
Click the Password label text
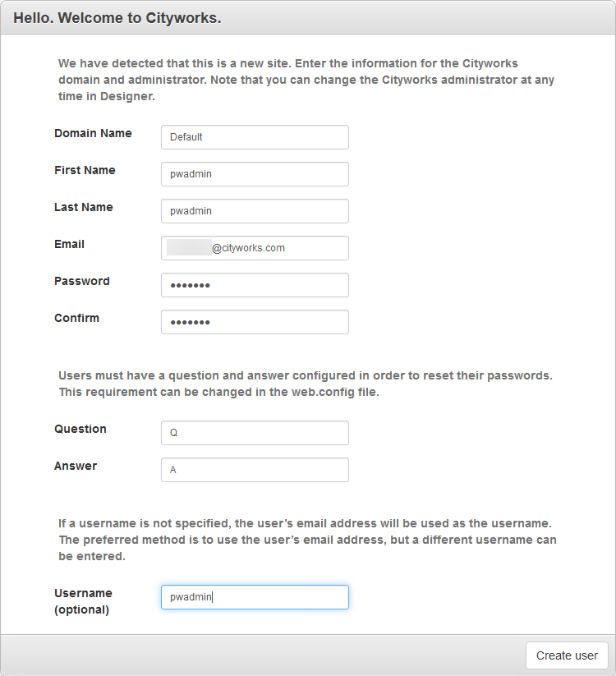[x=82, y=281]
